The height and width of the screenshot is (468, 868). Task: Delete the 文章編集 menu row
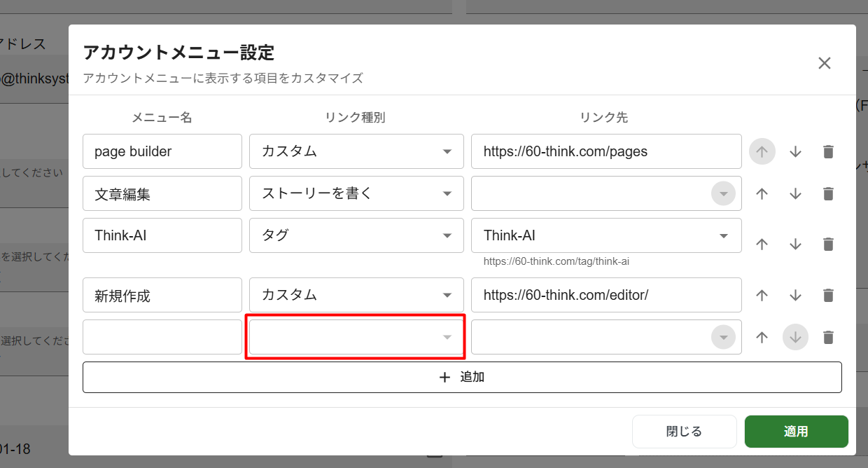point(828,194)
